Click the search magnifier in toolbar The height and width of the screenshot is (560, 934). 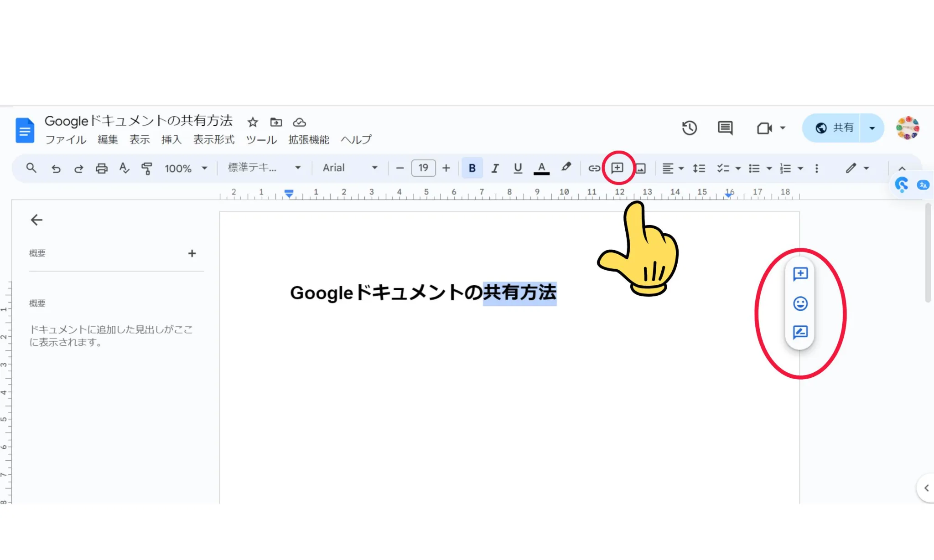click(x=31, y=168)
